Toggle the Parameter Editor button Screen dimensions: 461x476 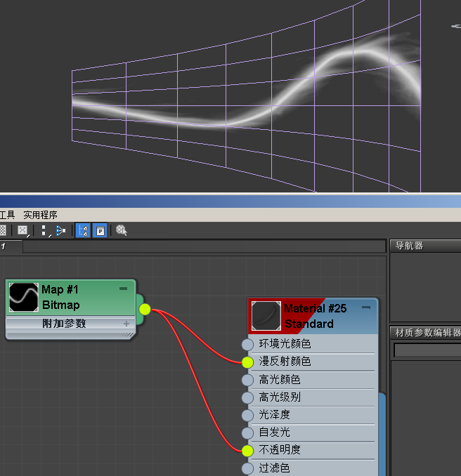click(100, 231)
